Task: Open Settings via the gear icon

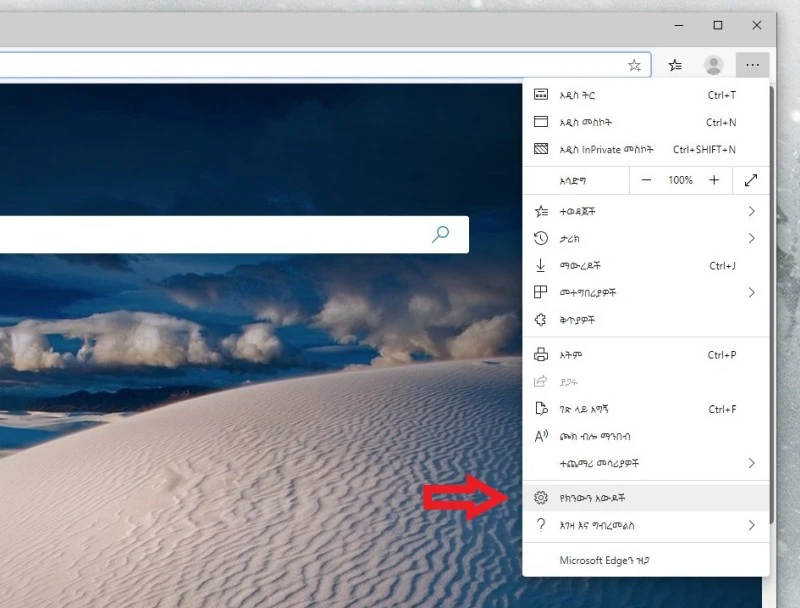Action: tap(541, 497)
